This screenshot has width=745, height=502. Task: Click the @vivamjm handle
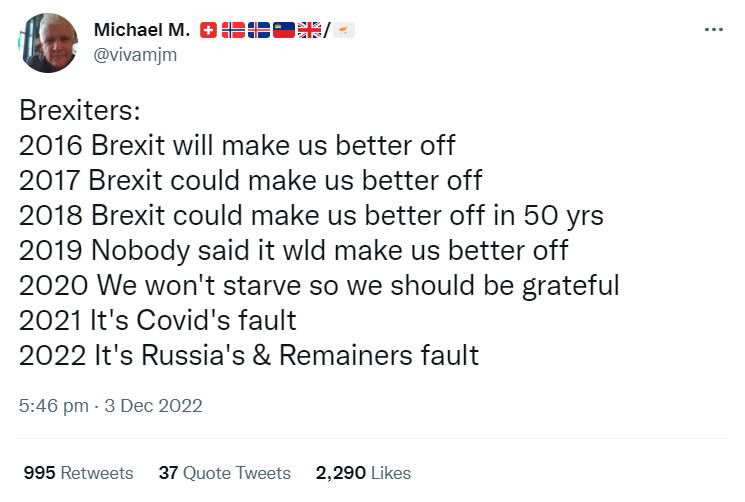(x=135, y=55)
